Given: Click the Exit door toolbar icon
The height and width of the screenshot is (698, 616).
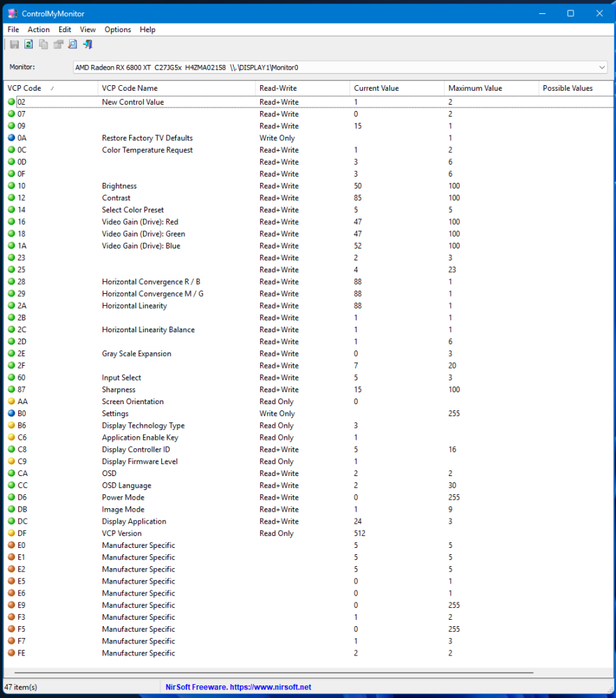Looking at the screenshot, I should coord(87,45).
